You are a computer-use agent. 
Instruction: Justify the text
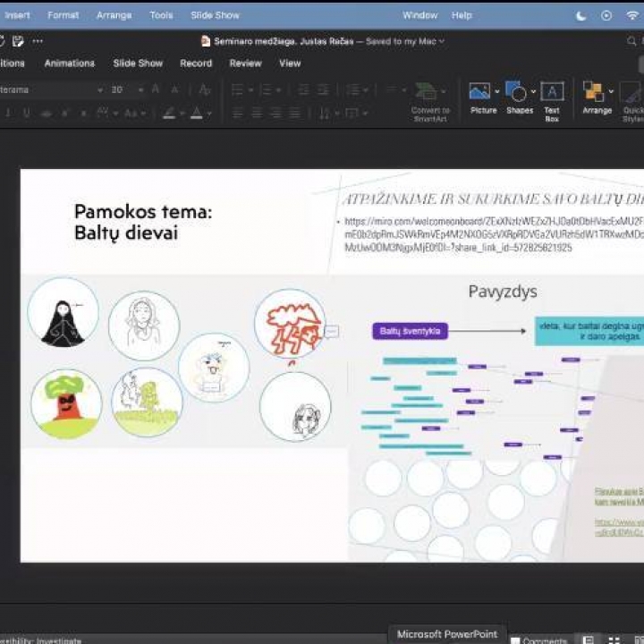coord(294,113)
